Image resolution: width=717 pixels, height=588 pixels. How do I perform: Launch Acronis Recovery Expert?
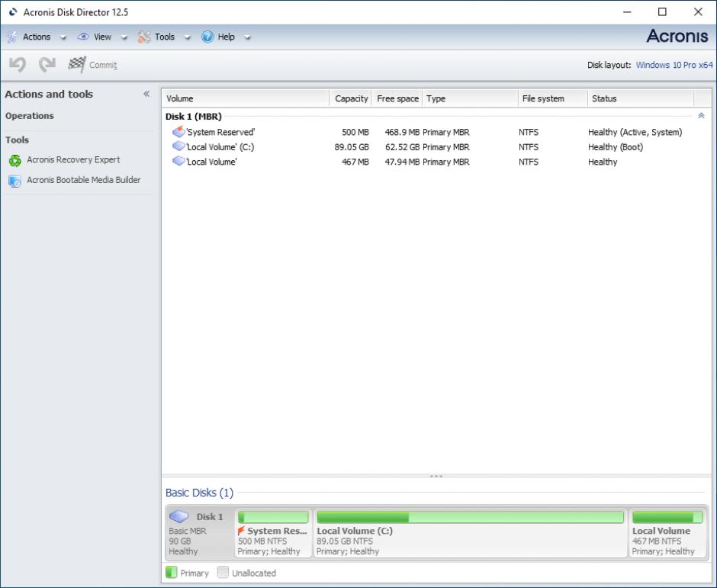(73, 159)
